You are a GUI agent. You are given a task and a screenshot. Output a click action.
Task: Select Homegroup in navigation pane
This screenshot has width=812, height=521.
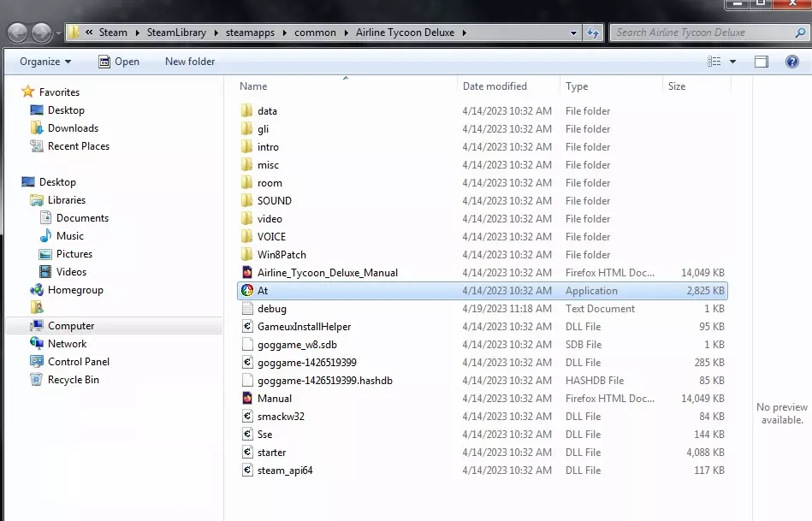(66, 290)
